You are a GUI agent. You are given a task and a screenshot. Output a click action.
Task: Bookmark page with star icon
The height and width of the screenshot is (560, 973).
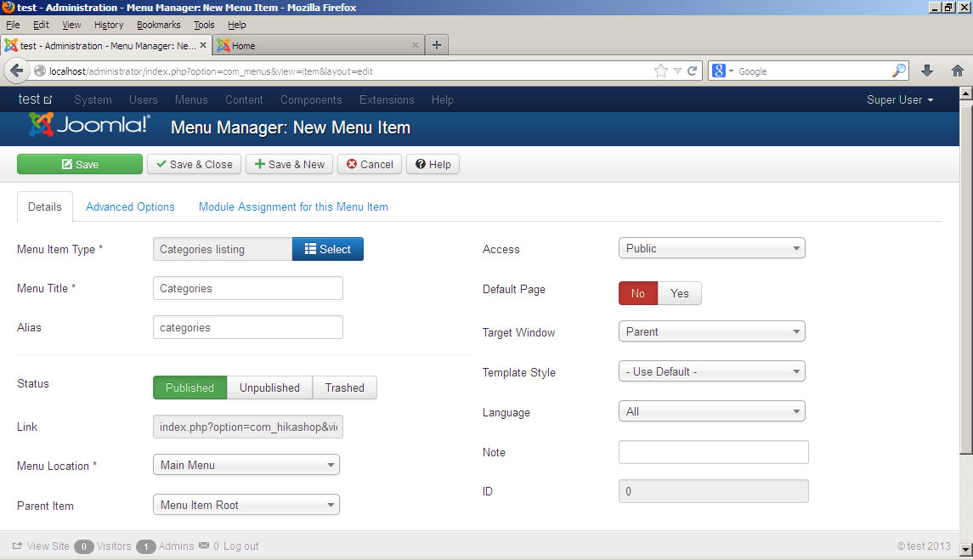(661, 71)
